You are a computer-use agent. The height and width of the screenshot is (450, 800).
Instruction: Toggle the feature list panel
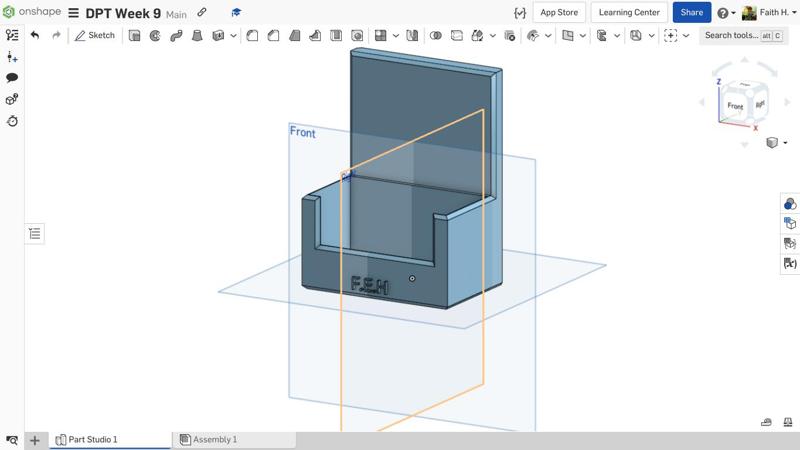(12, 35)
